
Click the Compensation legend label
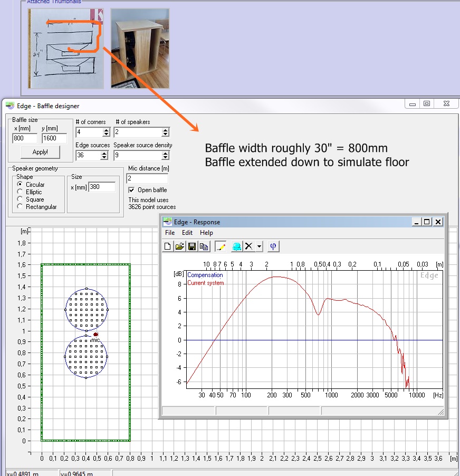coord(205,275)
